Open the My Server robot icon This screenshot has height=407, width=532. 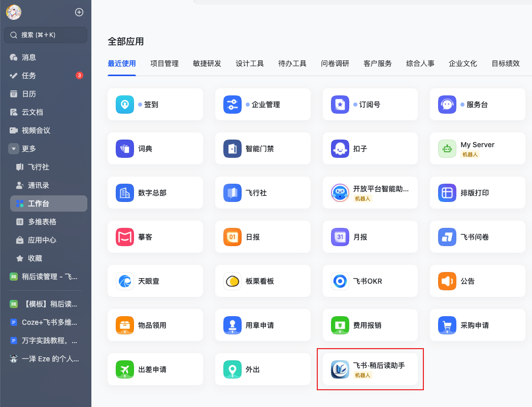[x=447, y=149]
